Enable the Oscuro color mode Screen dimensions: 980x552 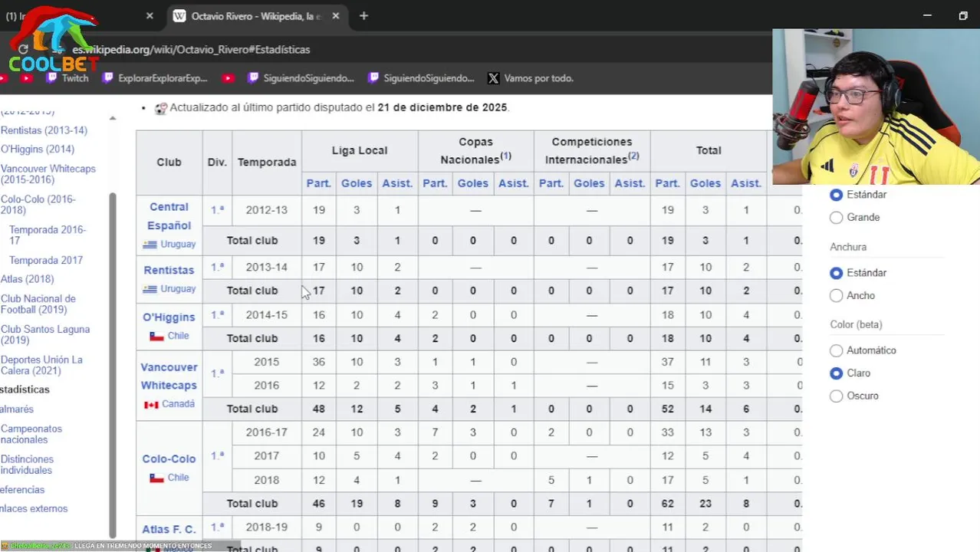(837, 396)
